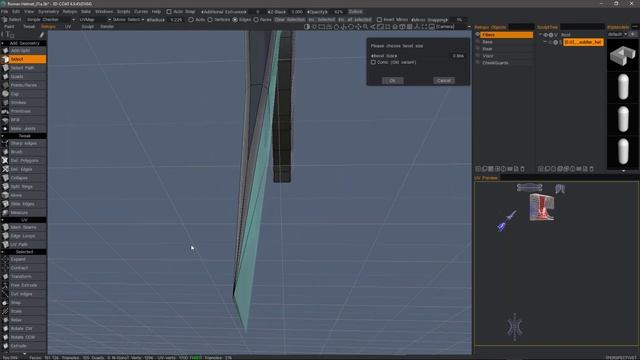Open the Move Select mode dropdown
Viewport: 640px width, 360px height.
[129, 20]
